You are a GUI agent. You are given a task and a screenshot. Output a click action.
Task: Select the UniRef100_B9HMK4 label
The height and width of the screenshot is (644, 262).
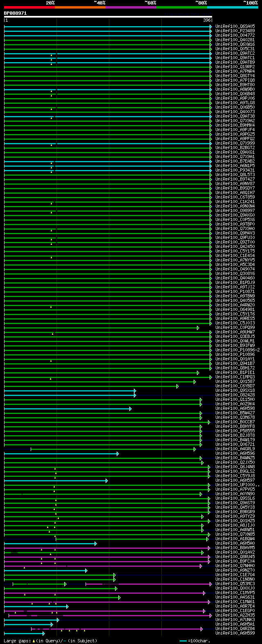coord(235,125)
